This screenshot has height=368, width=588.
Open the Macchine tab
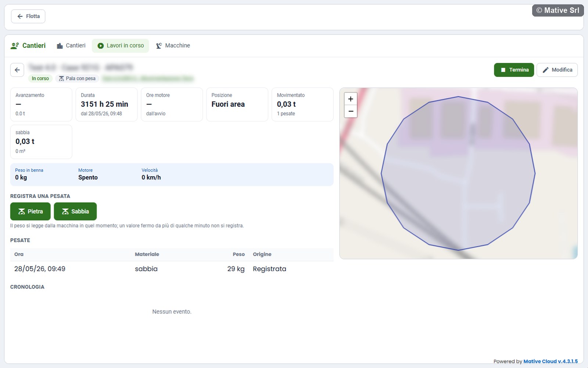(x=173, y=46)
